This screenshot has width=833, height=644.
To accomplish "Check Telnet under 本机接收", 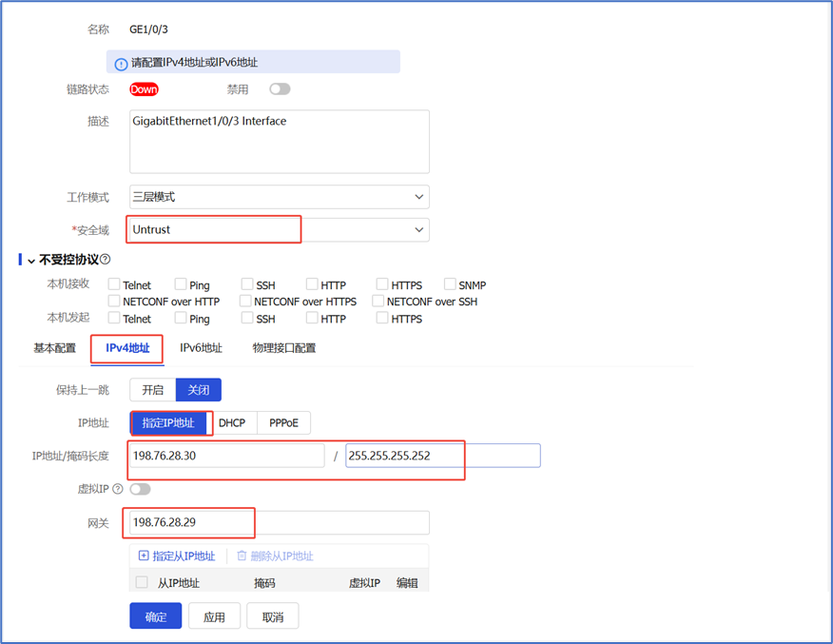I will (114, 284).
